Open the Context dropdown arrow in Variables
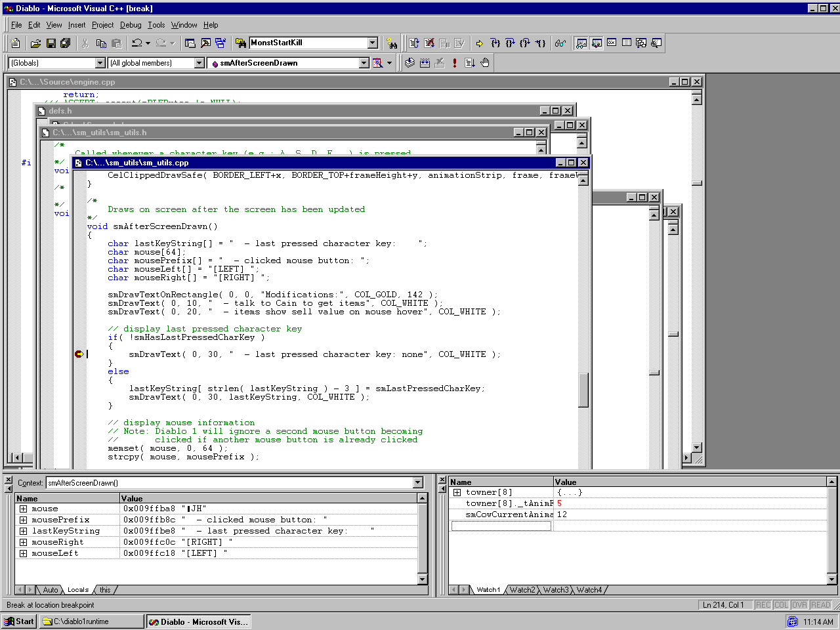840x630 pixels. pyautogui.click(x=418, y=483)
